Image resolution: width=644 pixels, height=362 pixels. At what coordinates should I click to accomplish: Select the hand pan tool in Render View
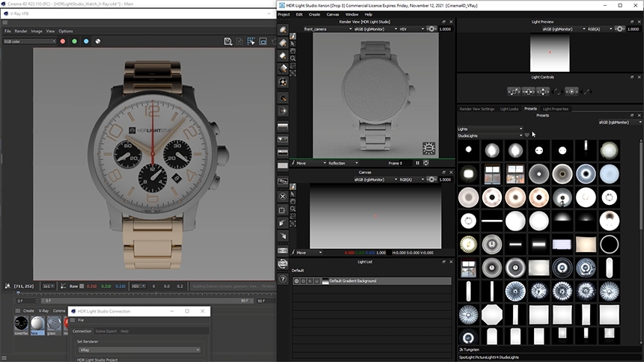(293, 51)
